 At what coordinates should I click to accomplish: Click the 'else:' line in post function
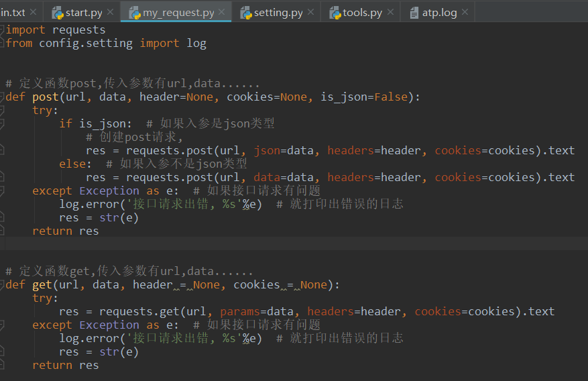coord(75,164)
